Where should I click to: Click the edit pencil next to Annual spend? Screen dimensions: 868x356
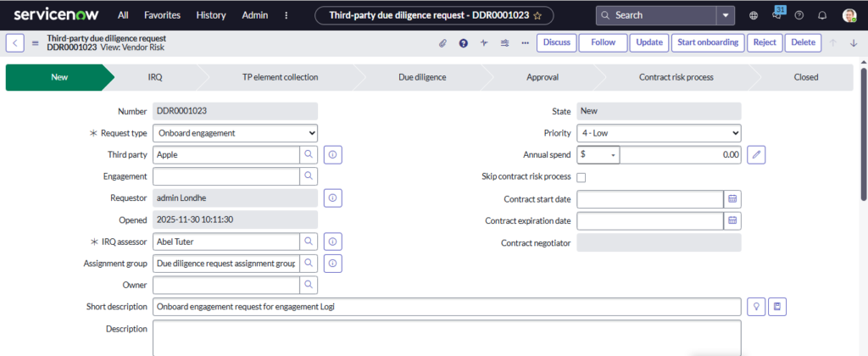point(758,155)
